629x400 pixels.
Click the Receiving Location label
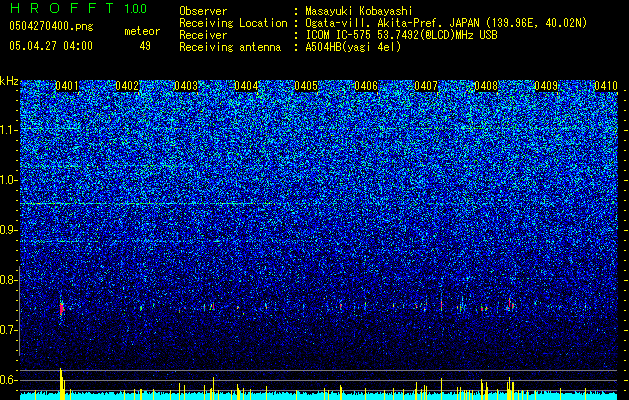tap(233, 23)
